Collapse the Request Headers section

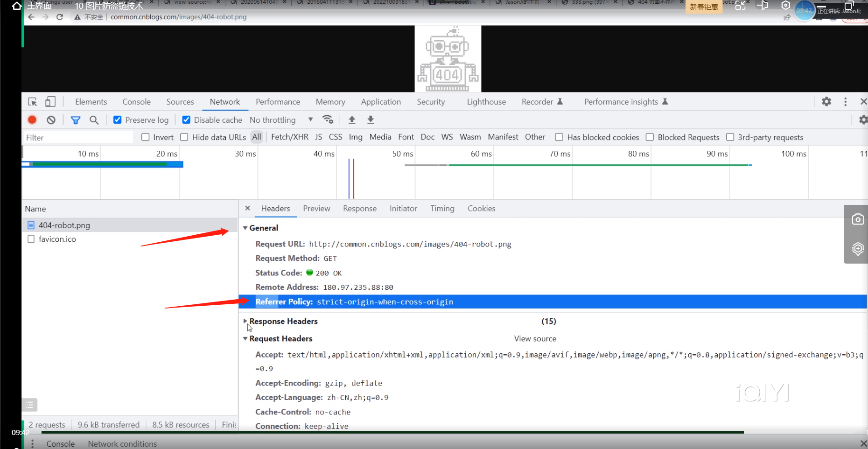click(x=245, y=338)
